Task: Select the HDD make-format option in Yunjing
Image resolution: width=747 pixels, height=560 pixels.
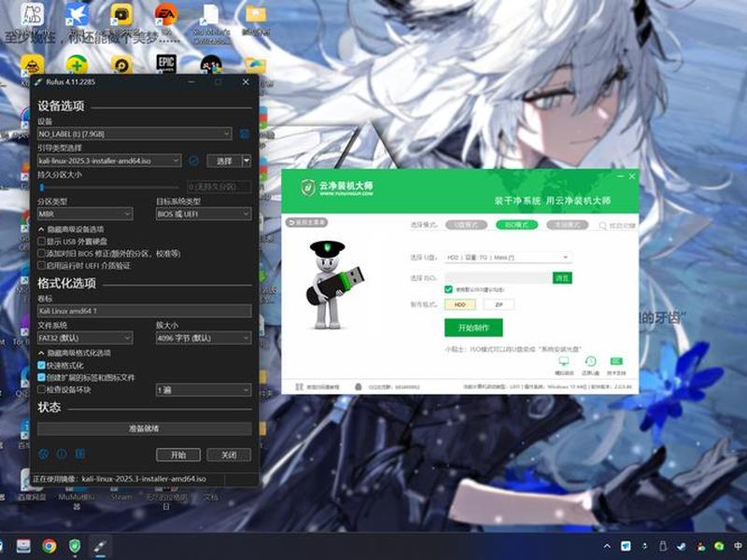Action: tap(459, 304)
